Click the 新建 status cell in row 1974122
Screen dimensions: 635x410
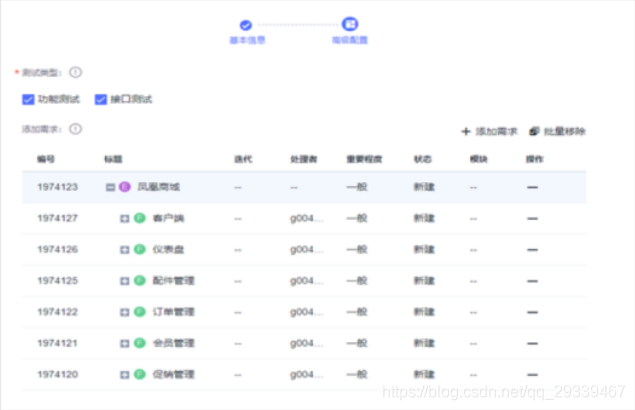pyautogui.click(x=424, y=312)
